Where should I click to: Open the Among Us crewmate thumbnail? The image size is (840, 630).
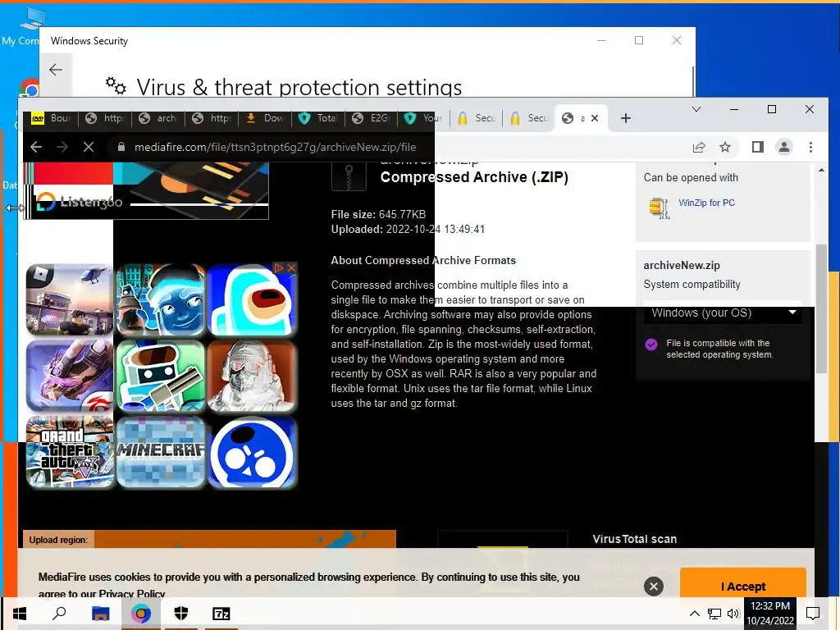pyautogui.click(x=252, y=300)
